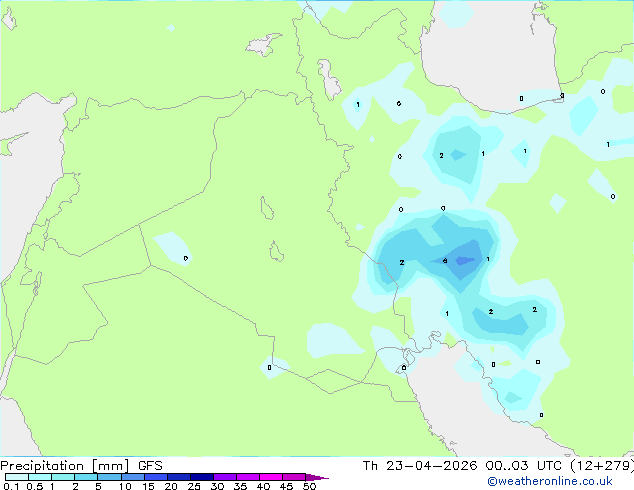Click the '00..03 UTC' time range text
634x490 pixels.
tap(524, 466)
